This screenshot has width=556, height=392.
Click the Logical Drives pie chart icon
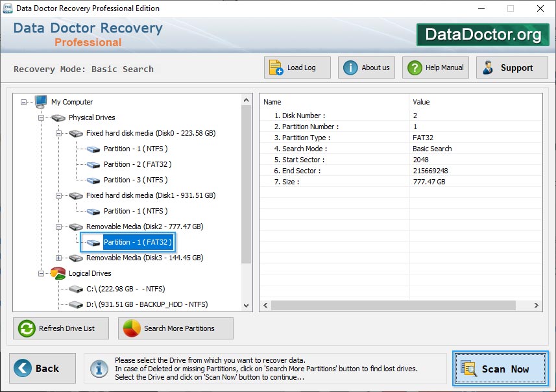58,273
